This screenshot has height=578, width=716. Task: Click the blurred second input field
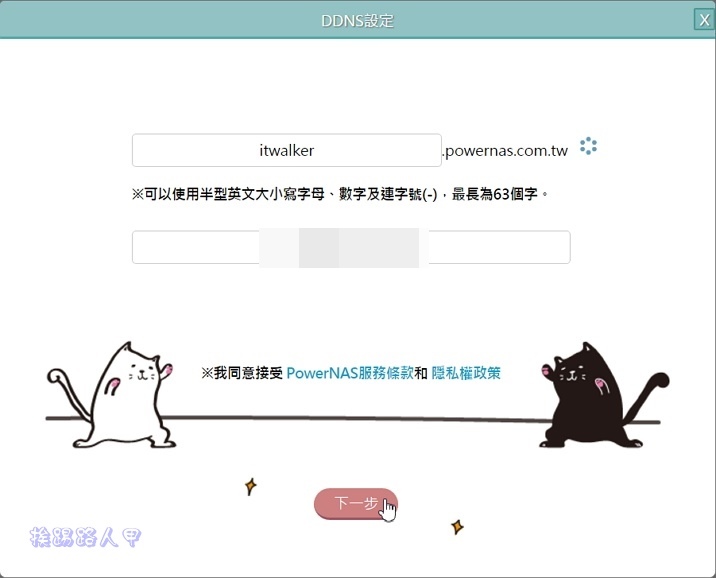pyautogui.click(x=351, y=247)
